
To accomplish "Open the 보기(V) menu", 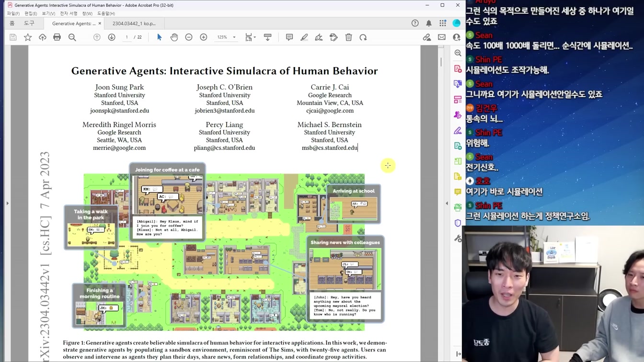I will [48, 13].
